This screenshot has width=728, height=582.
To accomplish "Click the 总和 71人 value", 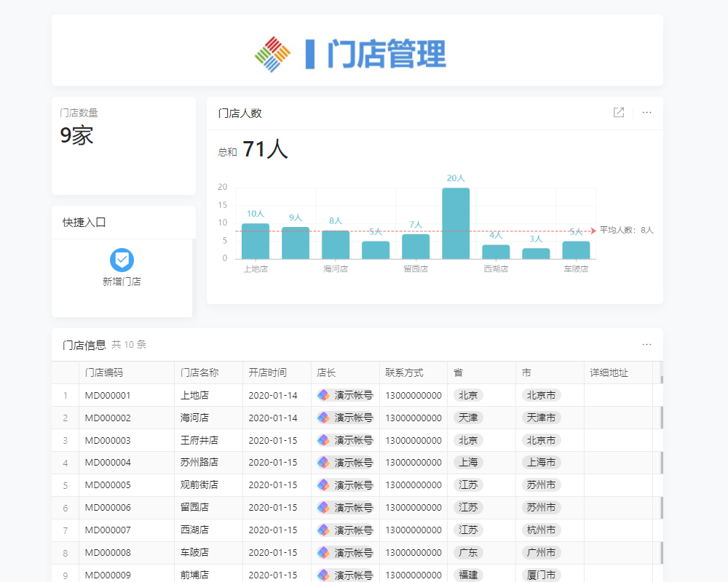I will tap(263, 149).
